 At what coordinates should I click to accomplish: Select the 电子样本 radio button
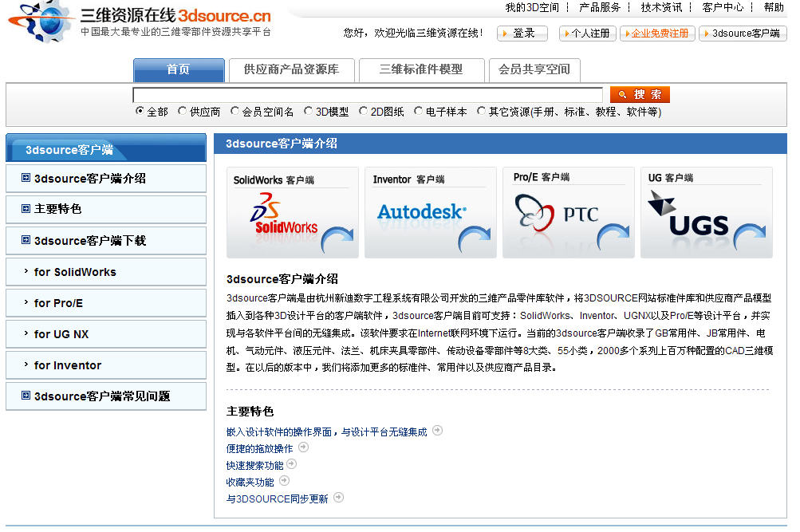tap(419, 111)
